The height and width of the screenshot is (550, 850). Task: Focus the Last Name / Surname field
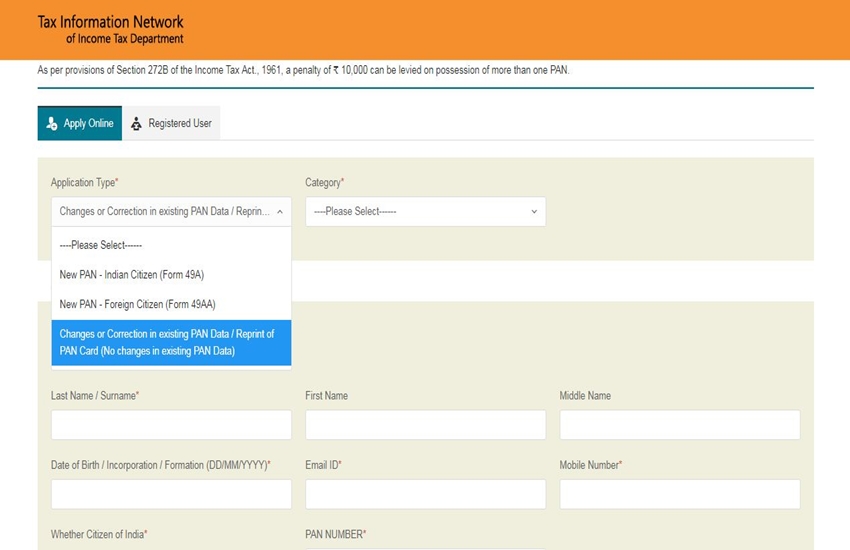(x=171, y=425)
